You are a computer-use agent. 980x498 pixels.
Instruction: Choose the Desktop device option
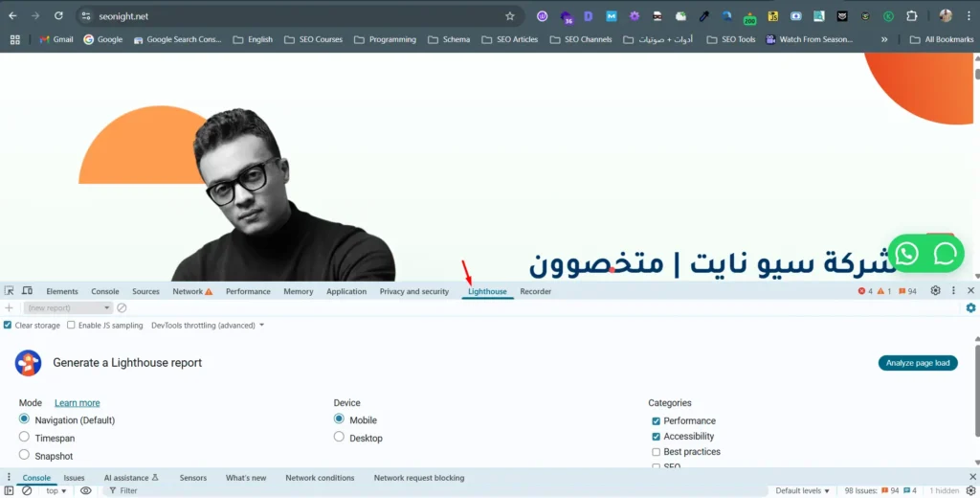pyautogui.click(x=339, y=437)
